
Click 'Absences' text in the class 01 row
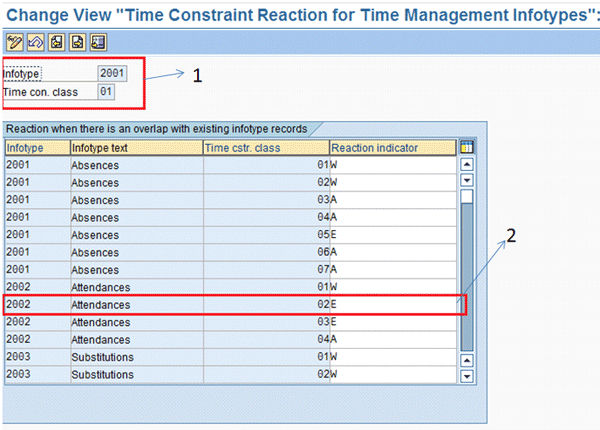(x=95, y=165)
